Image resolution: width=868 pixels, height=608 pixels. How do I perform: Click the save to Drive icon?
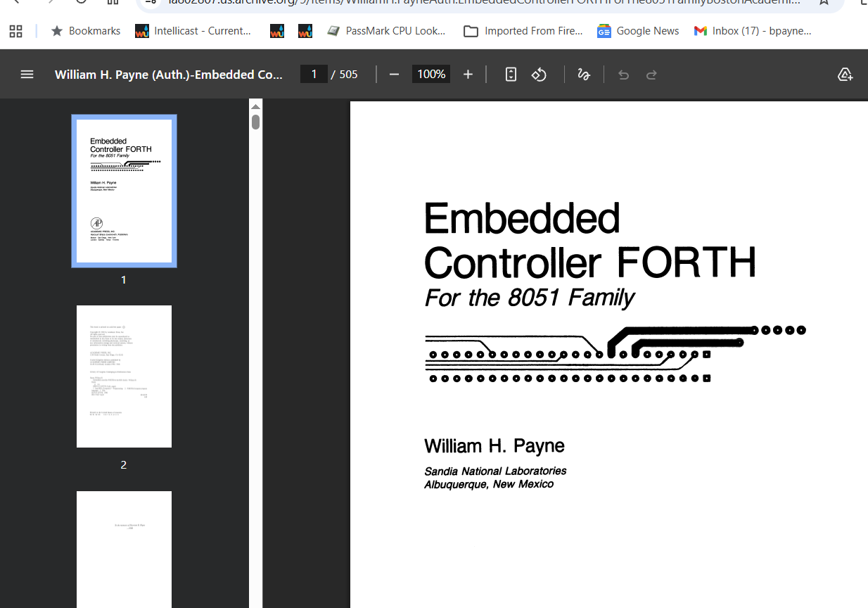point(845,75)
